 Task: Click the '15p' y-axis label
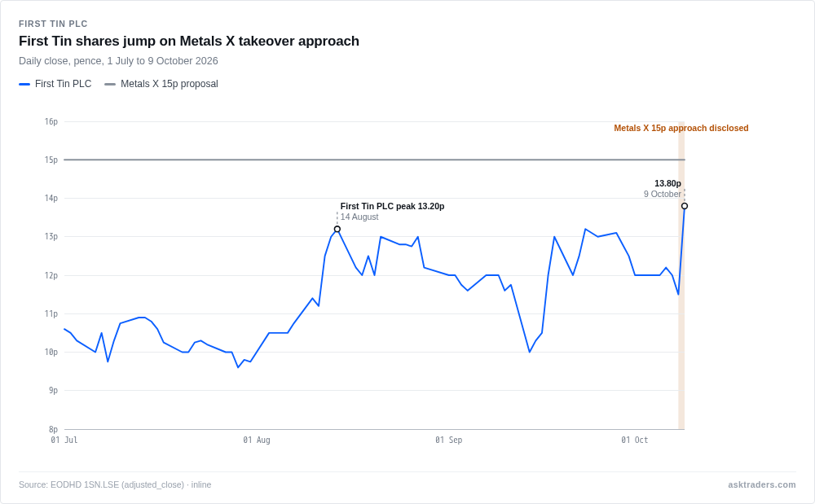(x=51, y=160)
